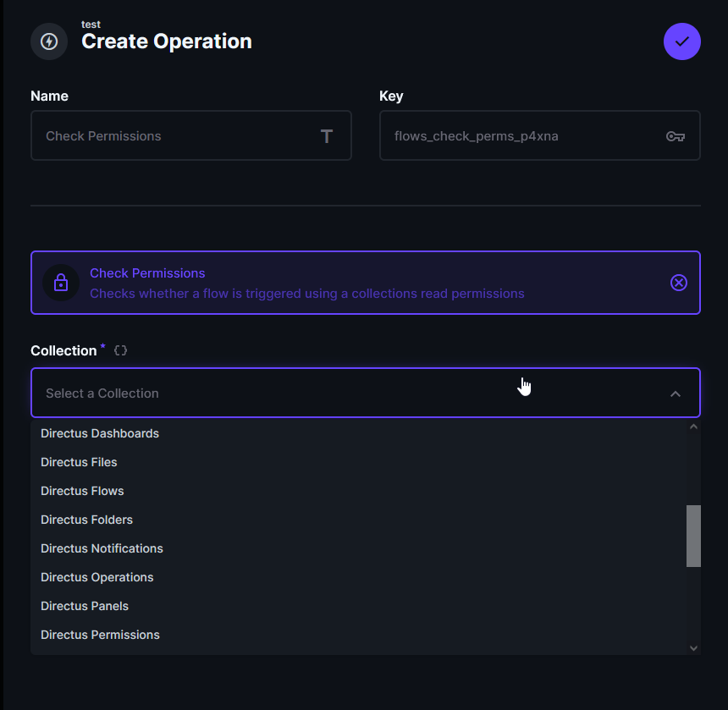Choose Directus Folders from the list
The width and height of the screenshot is (728, 710).
(358, 520)
